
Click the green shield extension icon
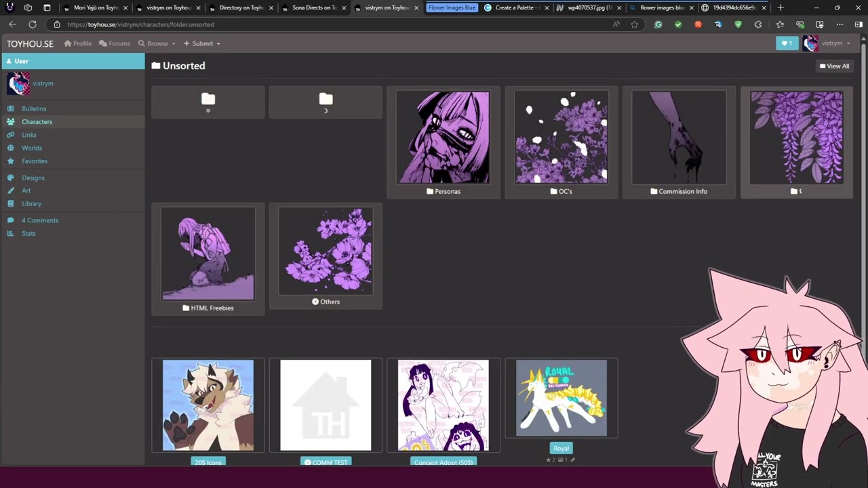[x=738, y=24]
